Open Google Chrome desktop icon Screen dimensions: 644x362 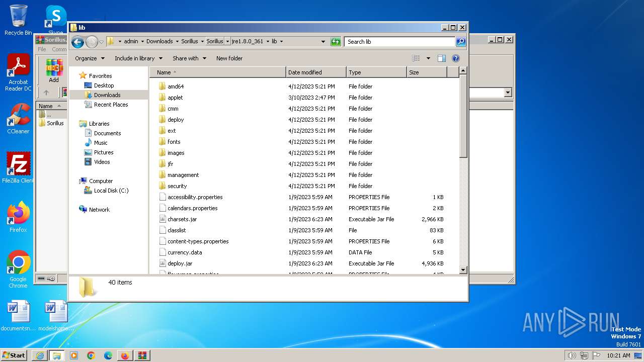[x=18, y=269]
